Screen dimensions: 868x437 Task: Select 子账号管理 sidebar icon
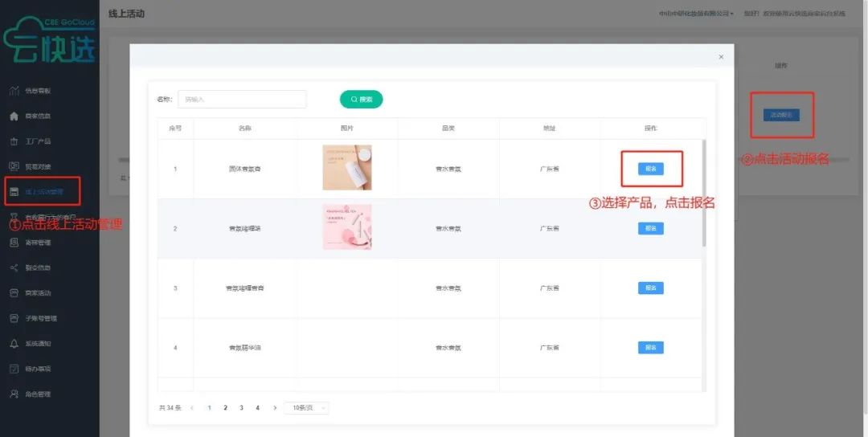14,318
